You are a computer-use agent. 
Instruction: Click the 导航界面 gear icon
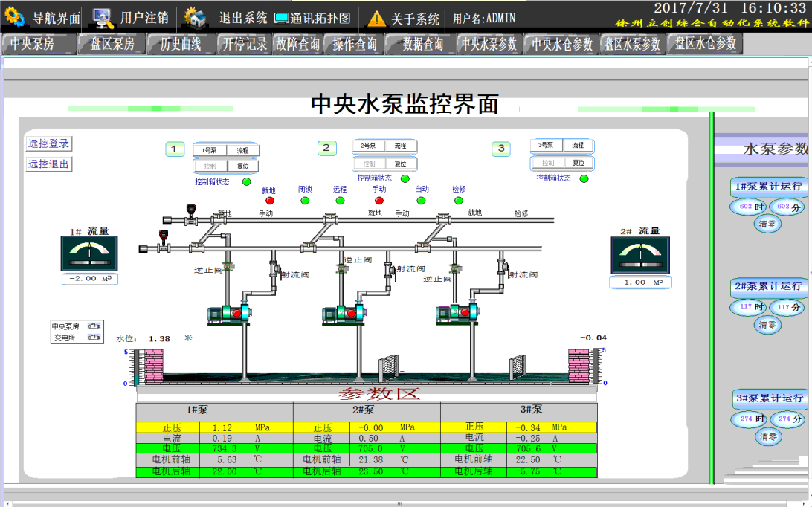[15, 16]
